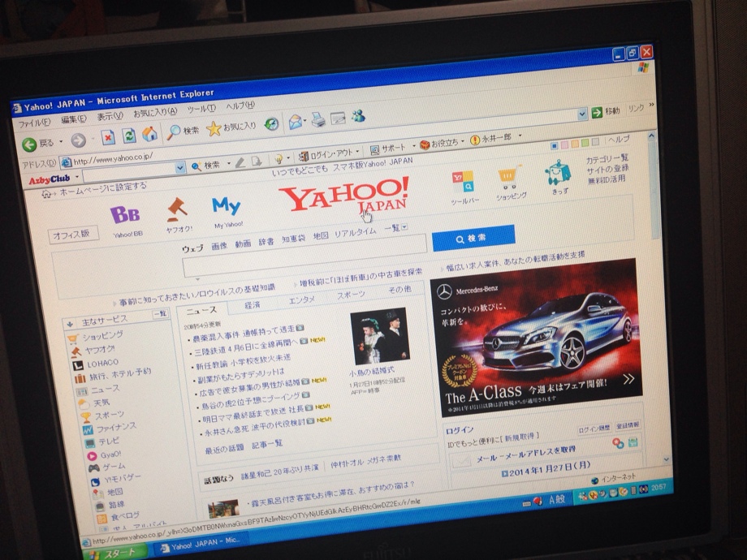Open the 小鳥の結婚式 news photo

click(379, 337)
